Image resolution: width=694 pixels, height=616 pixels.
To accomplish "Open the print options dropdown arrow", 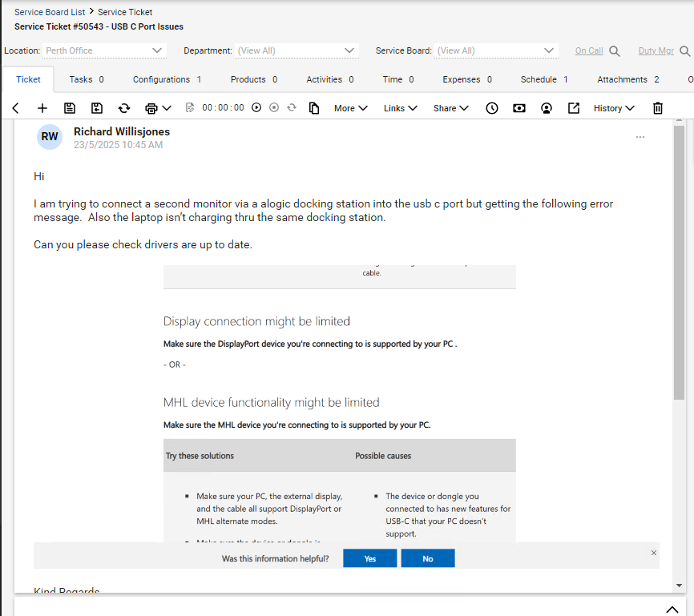I will pos(167,108).
